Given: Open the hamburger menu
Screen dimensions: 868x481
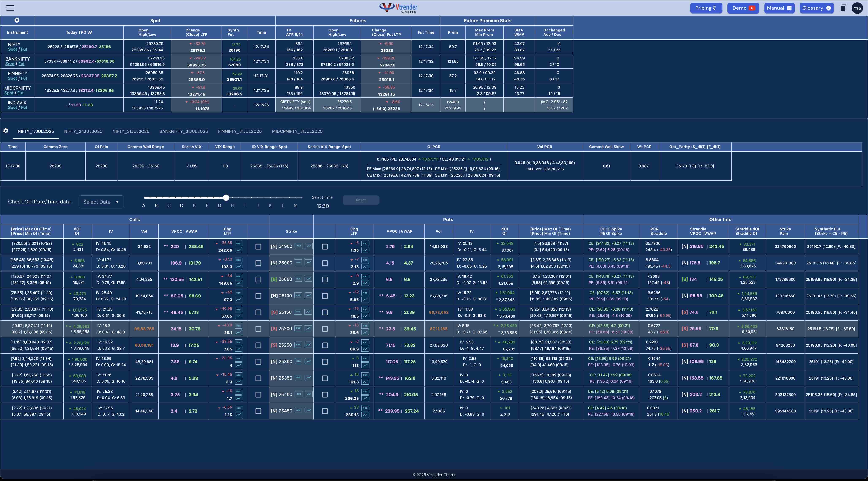Looking at the screenshot, I should (10, 8).
